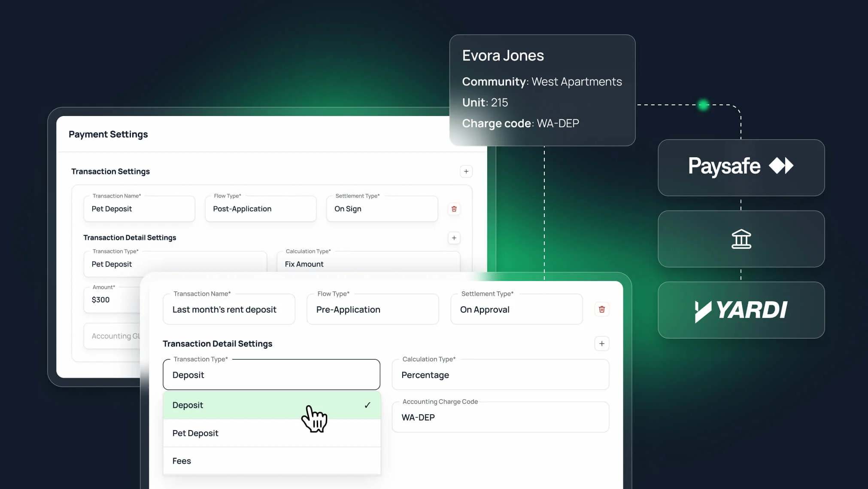The width and height of the screenshot is (868, 489).
Task: Choose Fees from the dropdown list
Action: click(272, 461)
